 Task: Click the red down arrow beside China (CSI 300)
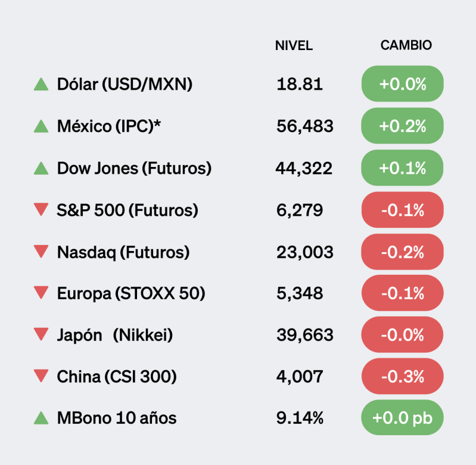pos(41,376)
